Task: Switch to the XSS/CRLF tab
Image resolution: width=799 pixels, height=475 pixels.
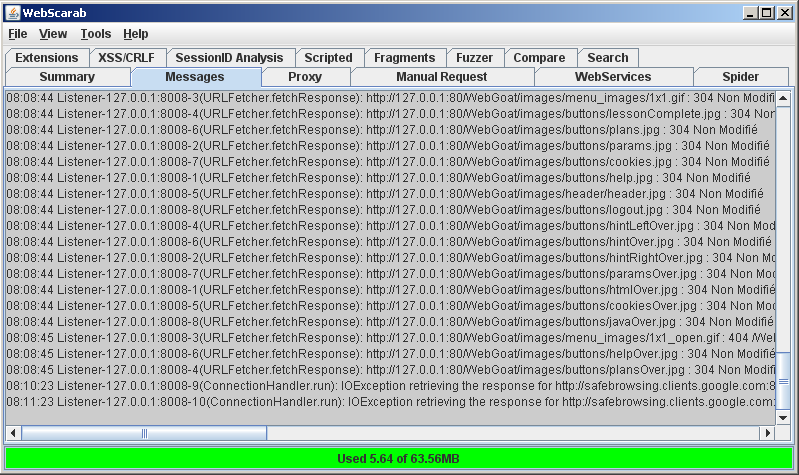Action: click(126, 58)
